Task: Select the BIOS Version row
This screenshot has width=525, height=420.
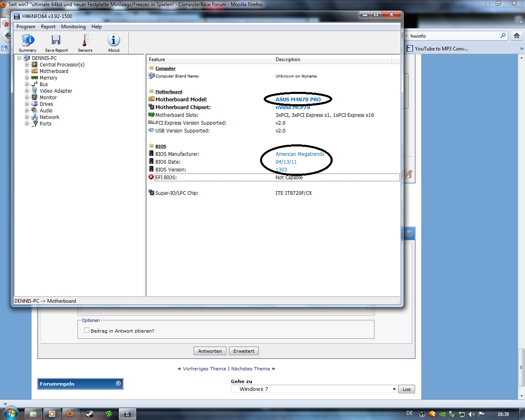Action: [274, 169]
